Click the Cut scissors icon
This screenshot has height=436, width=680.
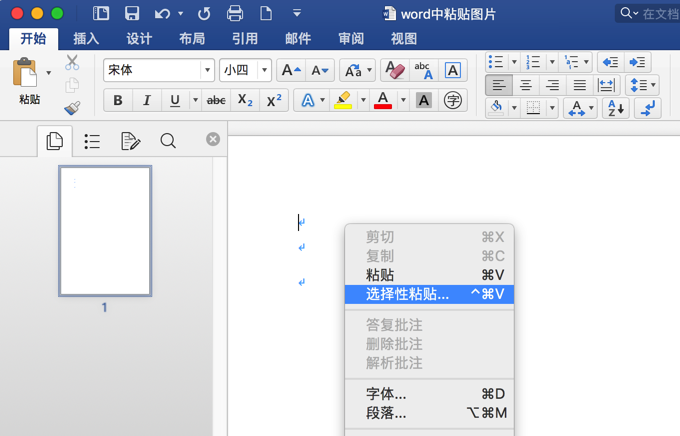pyautogui.click(x=72, y=62)
